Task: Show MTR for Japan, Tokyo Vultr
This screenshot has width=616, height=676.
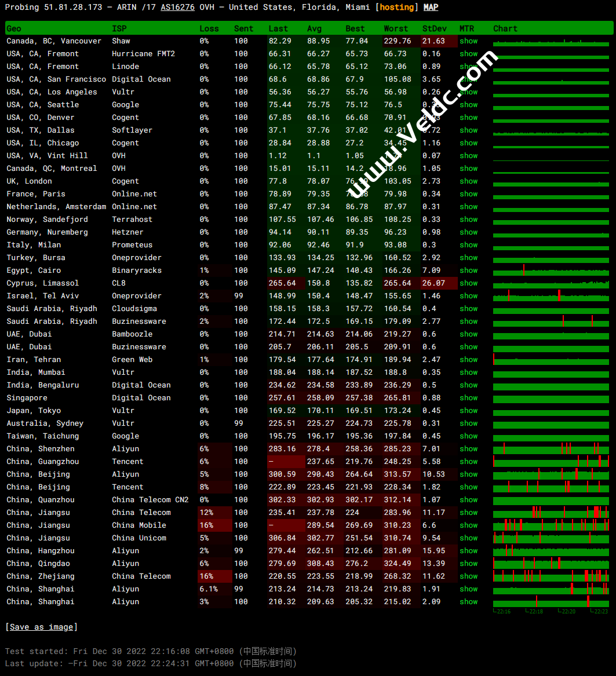Action: (468, 411)
